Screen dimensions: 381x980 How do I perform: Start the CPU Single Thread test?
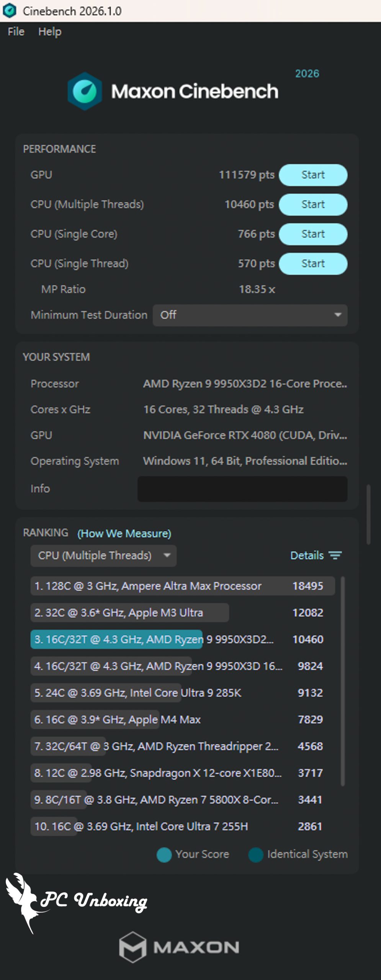point(313,264)
